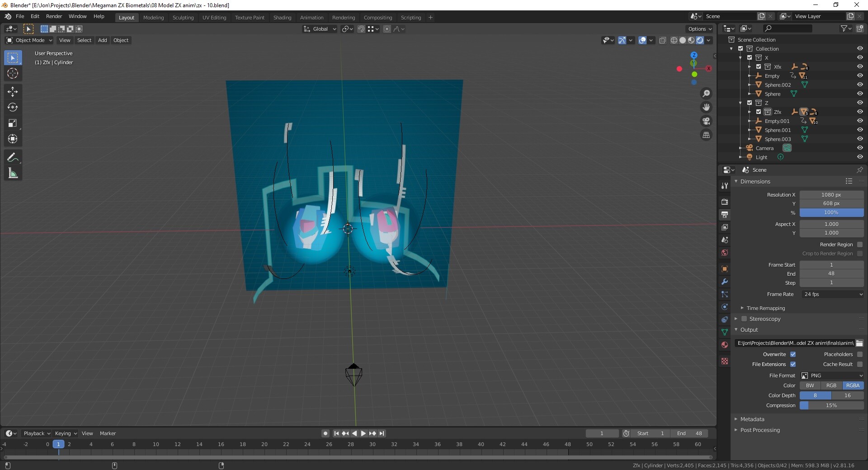Click the zoom view magnifier icon
The image size is (868, 470).
(x=706, y=94)
